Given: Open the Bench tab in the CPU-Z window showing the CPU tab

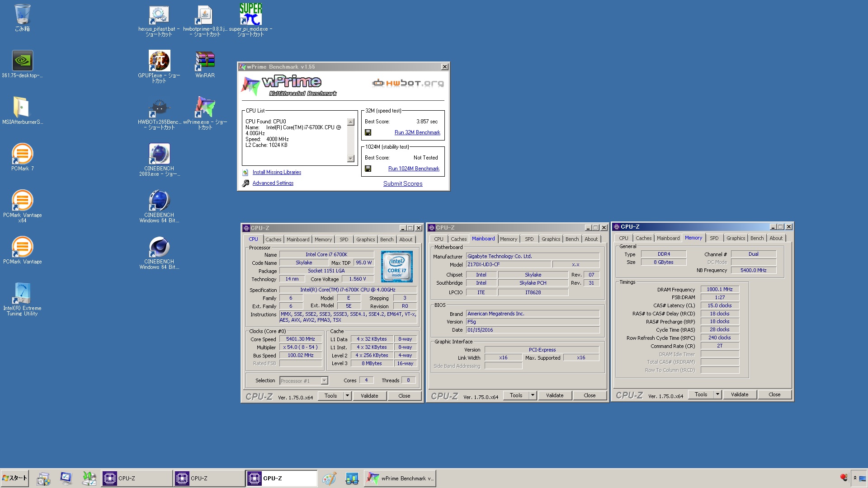Looking at the screenshot, I should pos(387,239).
